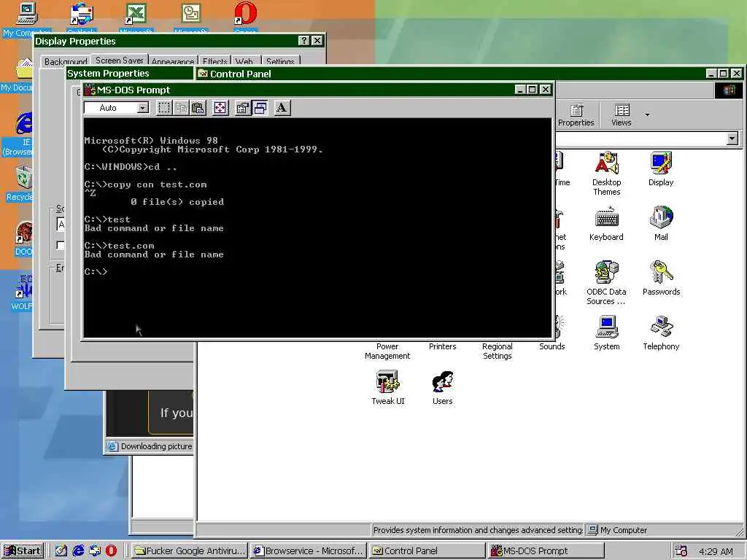Open the Telephony icon in Control Panel
Screen dimensions: 747x560
[x=661, y=333]
